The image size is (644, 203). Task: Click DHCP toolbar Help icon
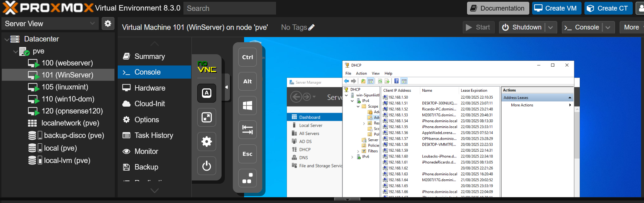pos(396,81)
